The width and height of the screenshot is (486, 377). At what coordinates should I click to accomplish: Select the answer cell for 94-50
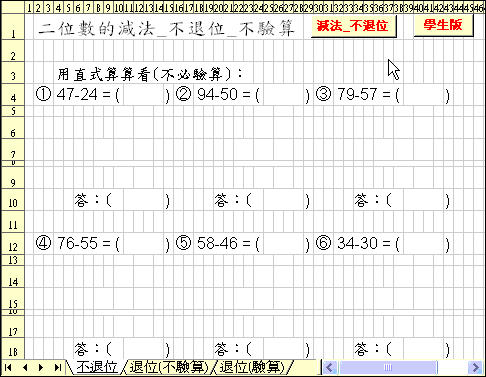click(283, 95)
